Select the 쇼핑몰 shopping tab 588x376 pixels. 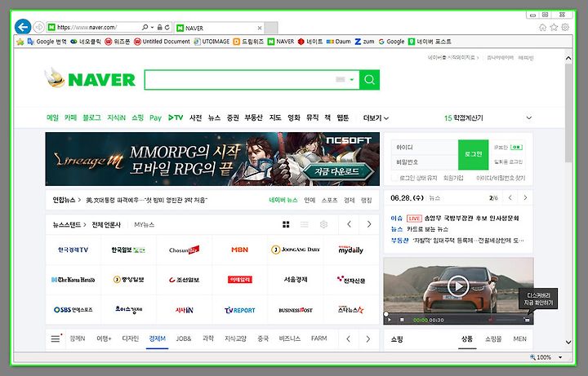tap(493, 339)
